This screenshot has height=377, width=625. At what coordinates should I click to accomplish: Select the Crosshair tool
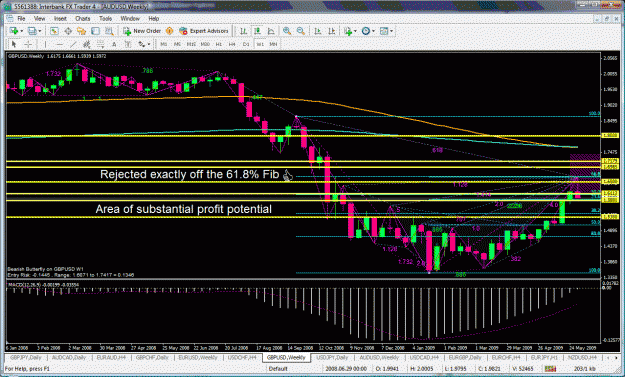(28, 44)
